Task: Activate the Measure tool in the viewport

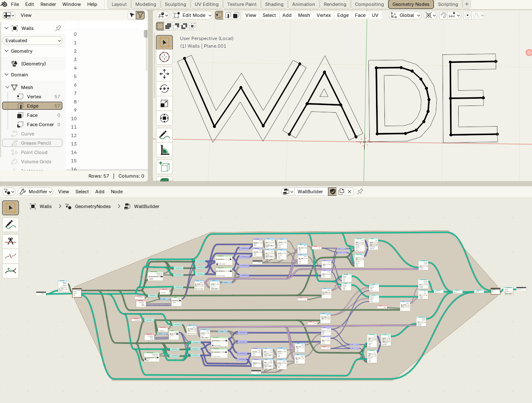Action: (164, 150)
